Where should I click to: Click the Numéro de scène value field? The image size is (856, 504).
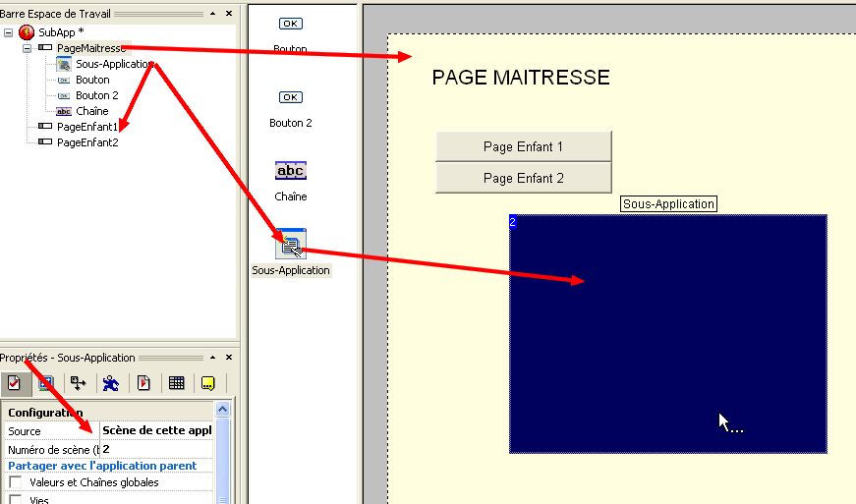[156, 449]
